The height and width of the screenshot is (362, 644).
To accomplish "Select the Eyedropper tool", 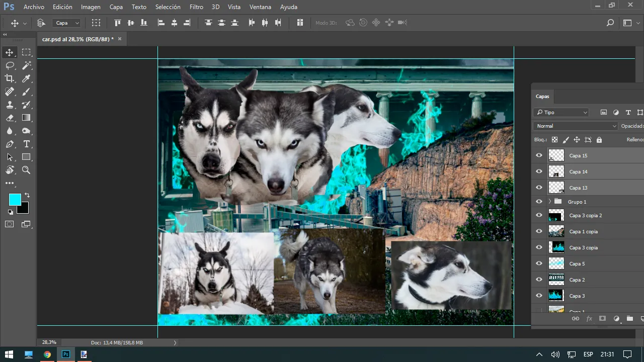I will point(26,78).
